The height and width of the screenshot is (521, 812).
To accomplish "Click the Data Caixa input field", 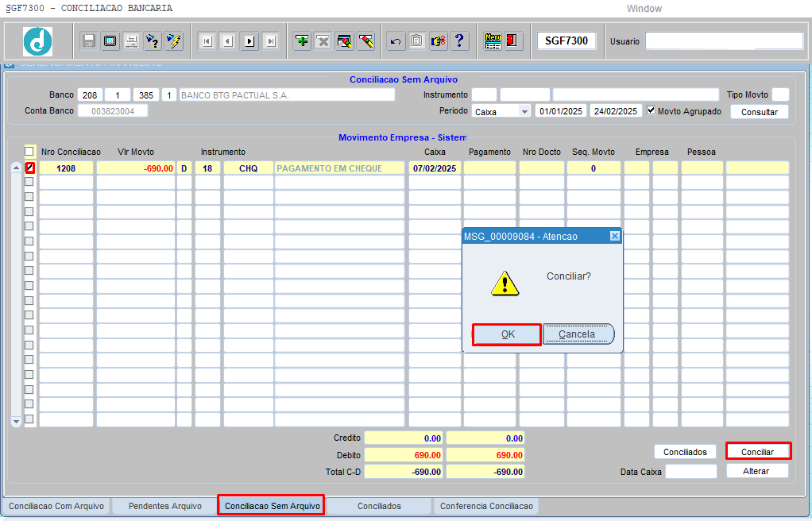I will (x=691, y=471).
